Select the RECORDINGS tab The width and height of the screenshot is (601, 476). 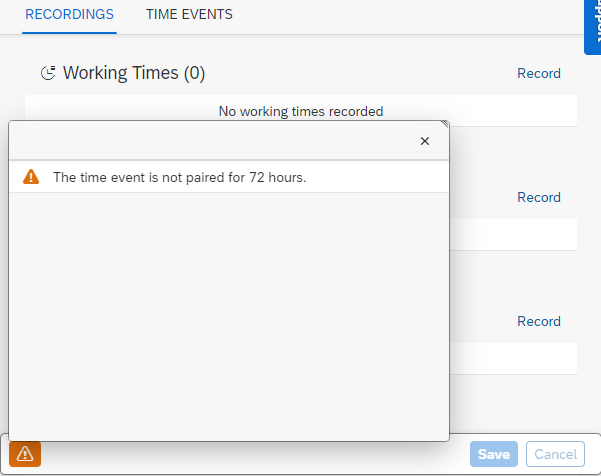pyautogui.click(x=69, y=15)
